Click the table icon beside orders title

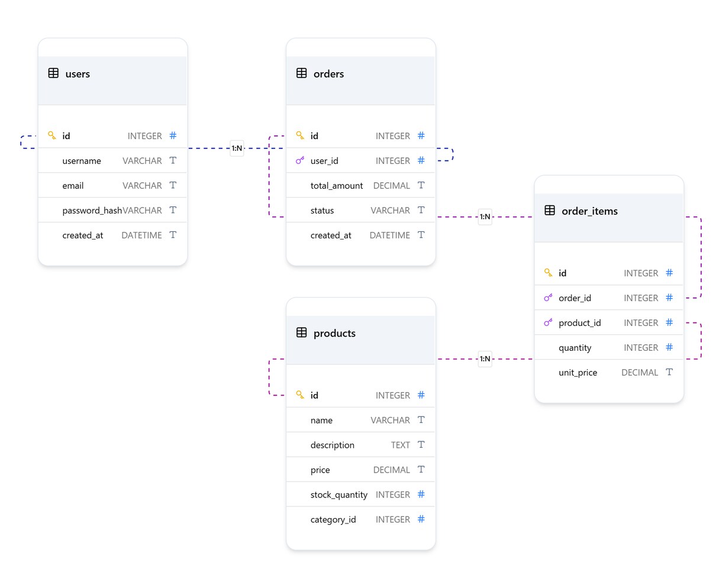[x=301, y=73]
